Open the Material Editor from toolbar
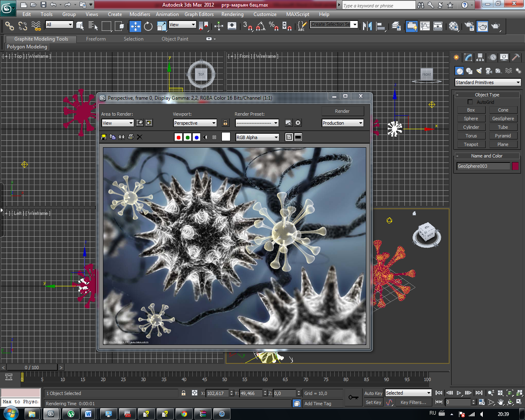525x420 pixels. 454,26
